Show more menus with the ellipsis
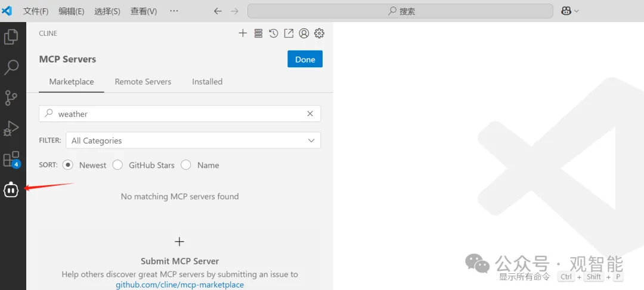 tap(174, 11)
